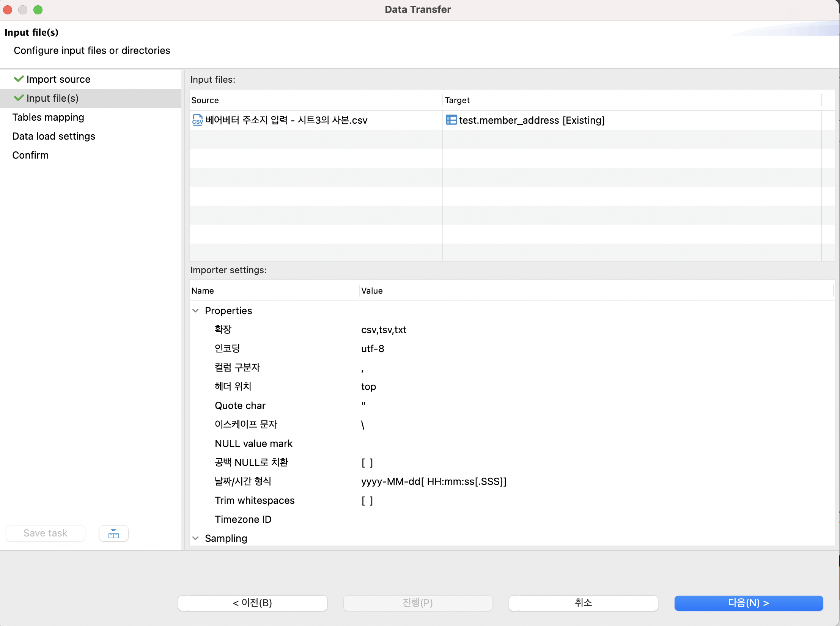Toggle the 공백 NULL로 치환 checkbox

tap(367, 462)
